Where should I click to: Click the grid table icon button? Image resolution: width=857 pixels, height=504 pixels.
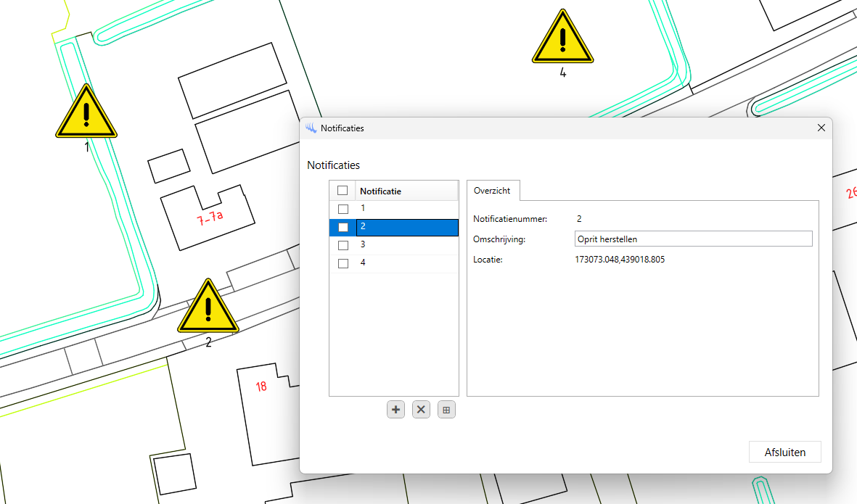pyautogui.click(x=446, y=410)
